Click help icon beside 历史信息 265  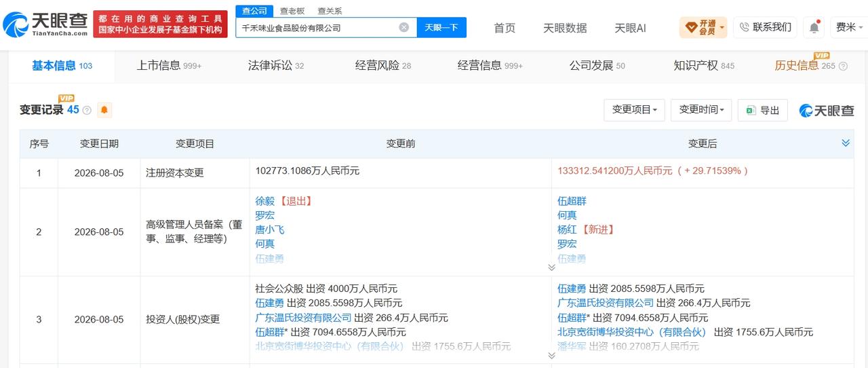843,67
